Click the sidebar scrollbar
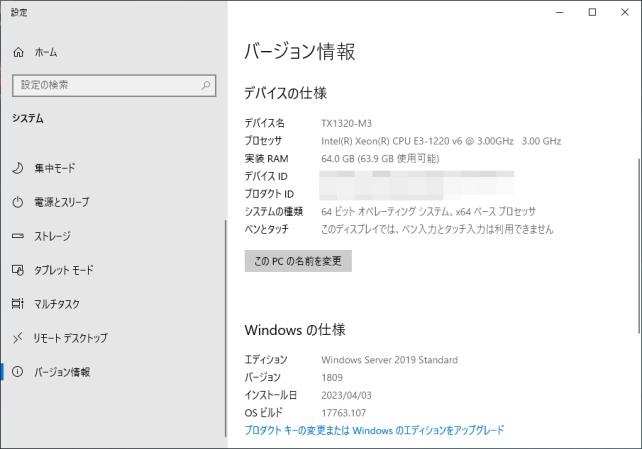Viewport: 642px width, 449px height. click(x=226, y=329)
